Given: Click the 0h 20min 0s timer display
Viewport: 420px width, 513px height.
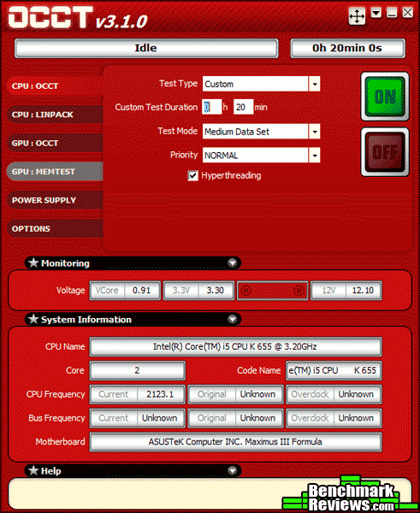Looking at the screenshot, I should 347,49.
